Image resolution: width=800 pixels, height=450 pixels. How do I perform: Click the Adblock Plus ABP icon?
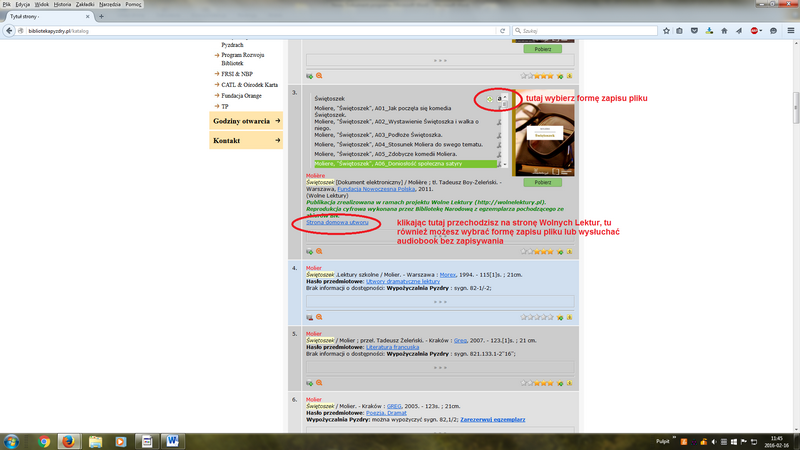click(755, 31)
